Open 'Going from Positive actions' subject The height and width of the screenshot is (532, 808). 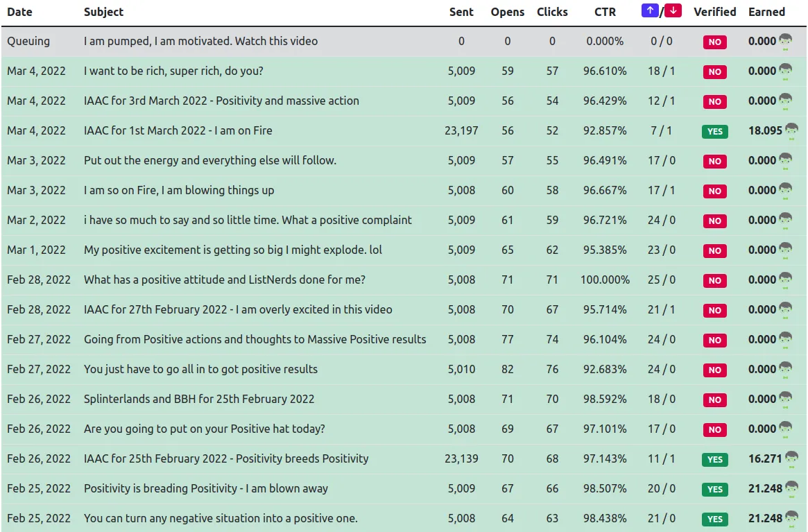coord(255,341)
